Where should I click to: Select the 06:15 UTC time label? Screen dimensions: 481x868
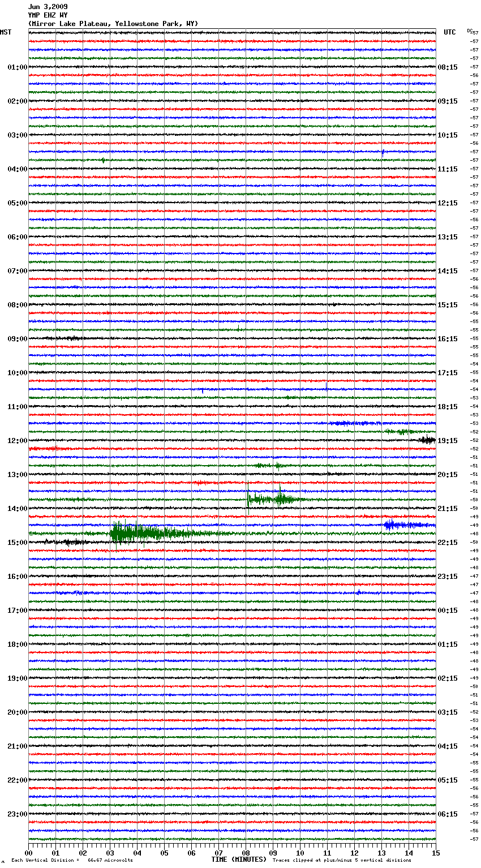click(448, 814)
